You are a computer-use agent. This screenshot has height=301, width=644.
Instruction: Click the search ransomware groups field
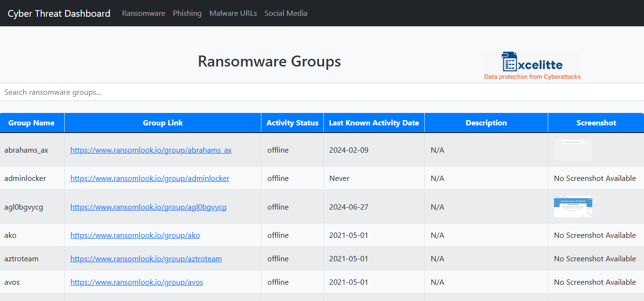192,91
